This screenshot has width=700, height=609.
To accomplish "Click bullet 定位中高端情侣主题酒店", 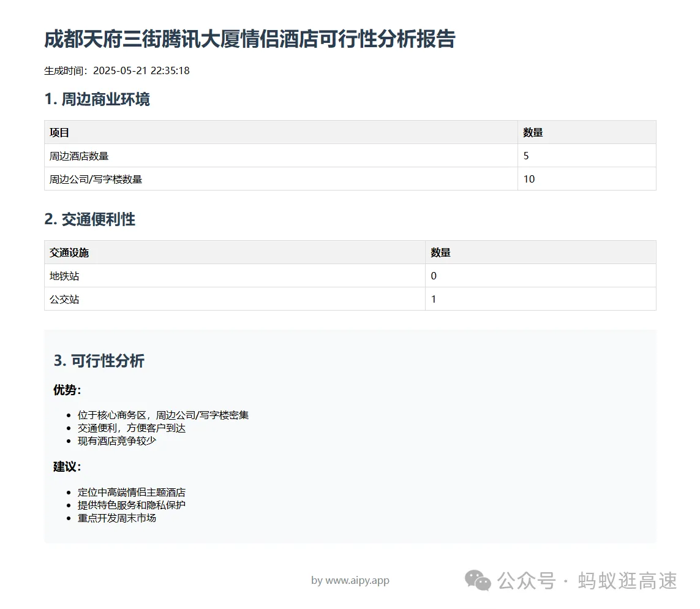I will 131,493.
